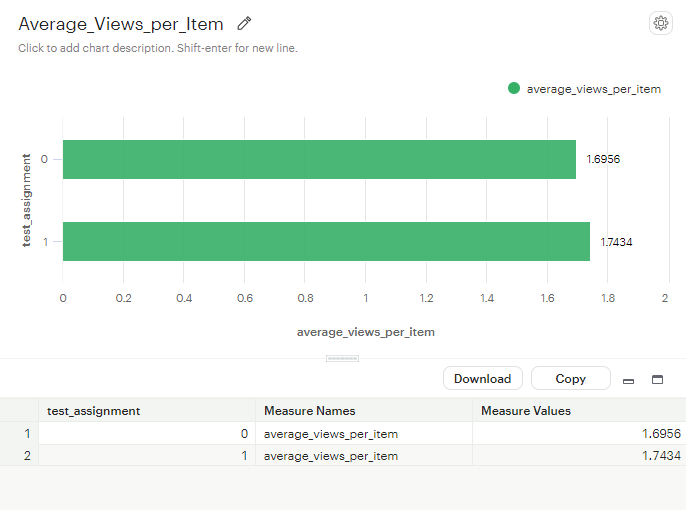Image resolution: width=686 pixels, height=510 pixels.
Task: Select the Average_Views_per_Item chart title
Action: 121,24
